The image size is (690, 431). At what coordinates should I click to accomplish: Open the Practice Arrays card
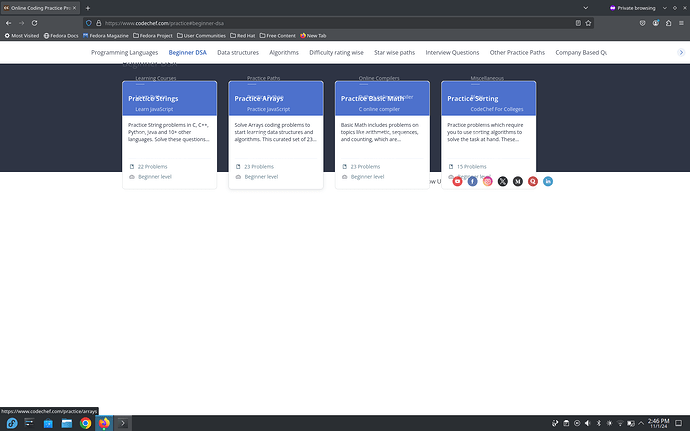(x=276, y=135)
